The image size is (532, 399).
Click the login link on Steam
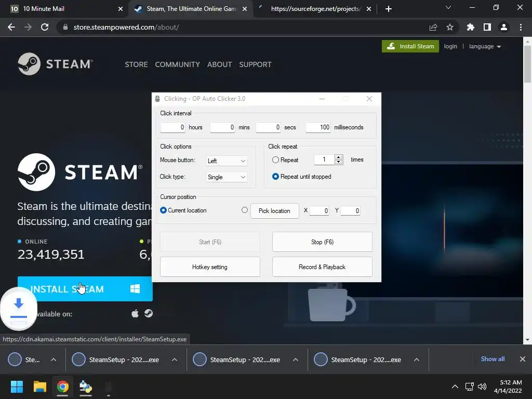point(450,46)
